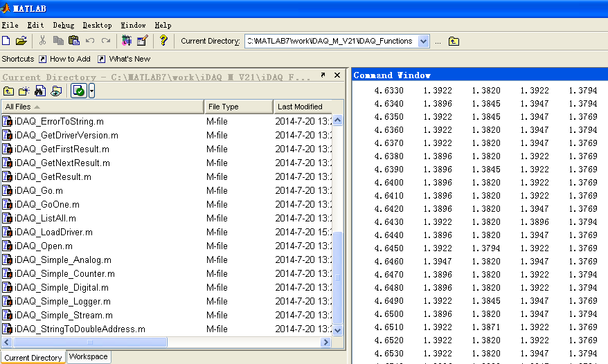Click the How to Add shortcut
The height and width of the screenshot is (364, 608).
(65, 59)
